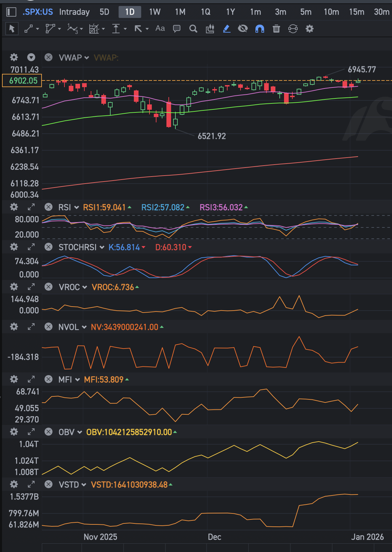392x552 pixels.
Task: Select the vertical range measure tool
Action: (x=116, y=29)
